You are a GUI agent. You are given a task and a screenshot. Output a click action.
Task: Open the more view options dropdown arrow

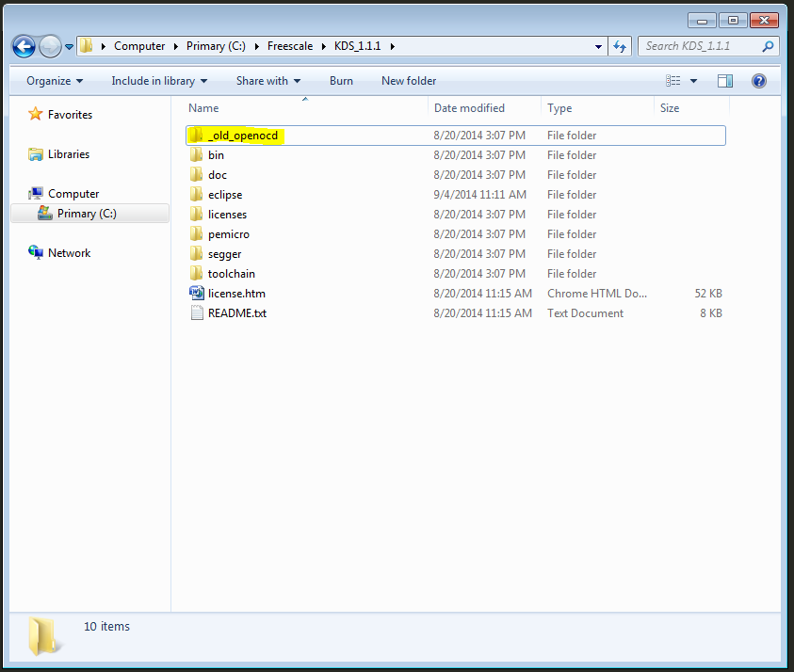(x=694, y=81)
